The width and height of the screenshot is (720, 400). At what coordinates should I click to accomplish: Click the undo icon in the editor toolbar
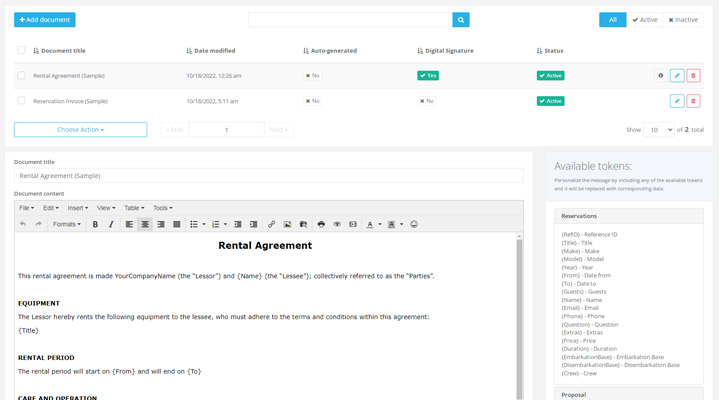[23, 224]
